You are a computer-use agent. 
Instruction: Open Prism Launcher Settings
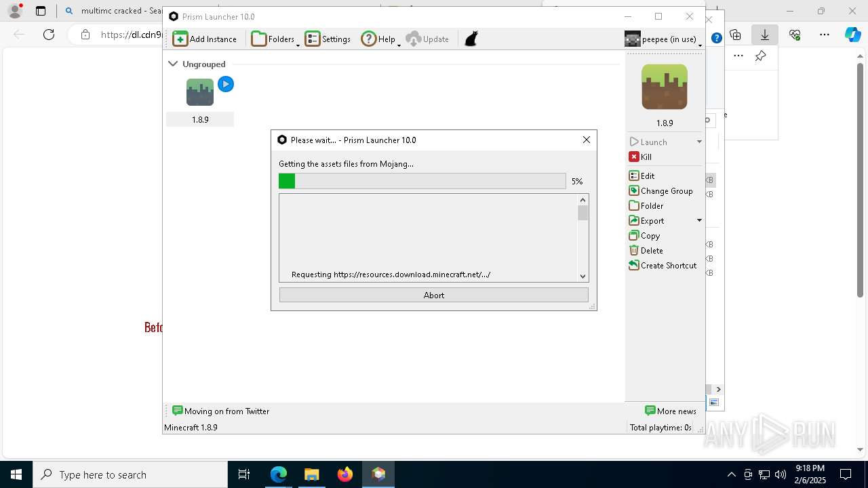click(x=328, y=39)
